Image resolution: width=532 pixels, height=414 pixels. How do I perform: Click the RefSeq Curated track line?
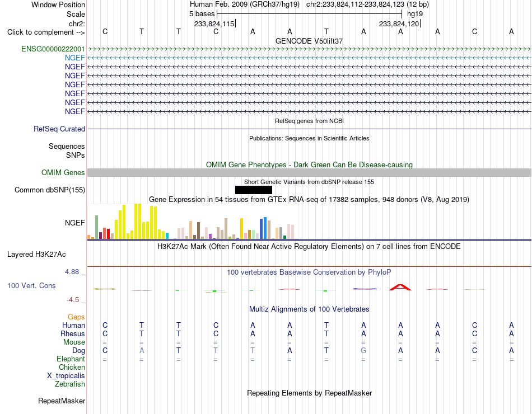pyautogui.click(x=309, y=129)
